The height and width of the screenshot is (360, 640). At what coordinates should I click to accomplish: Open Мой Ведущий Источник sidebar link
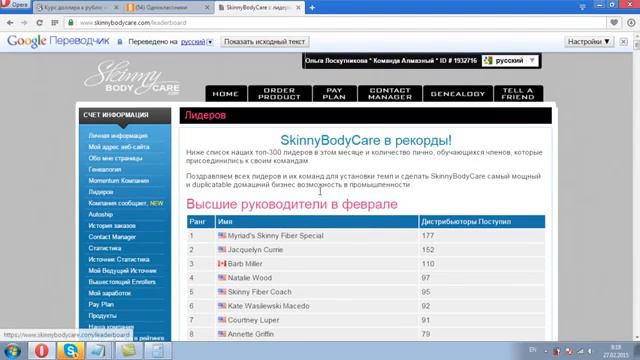point(122,271)
